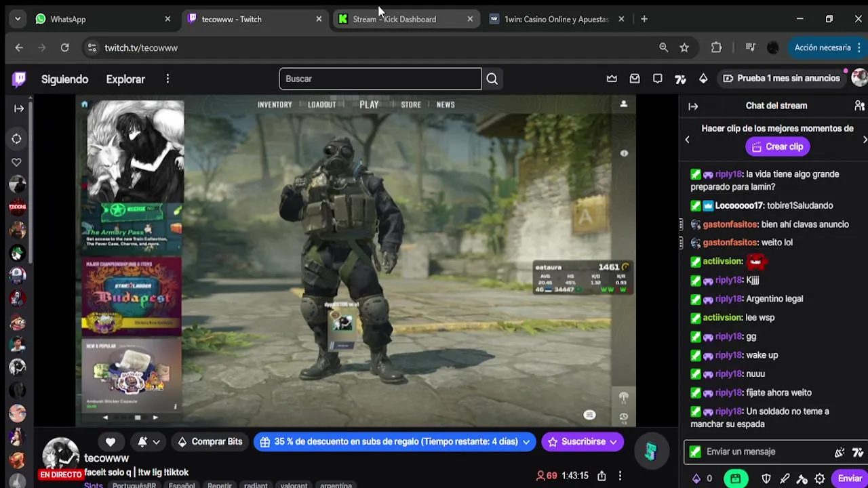Click the Crear clip button

(x=777, y=146)
